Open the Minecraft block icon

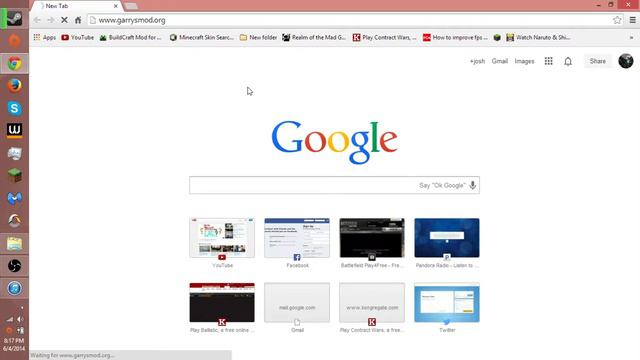(14, 176)
